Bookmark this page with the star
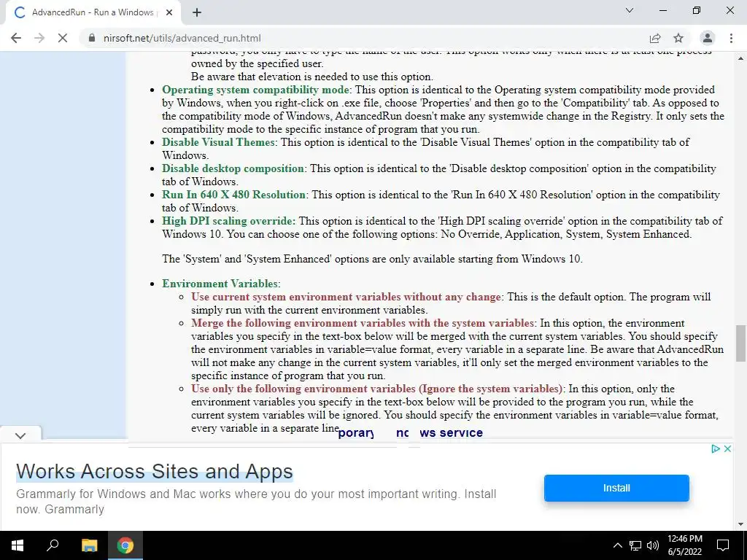747x560 pixels. click(678, 38)
